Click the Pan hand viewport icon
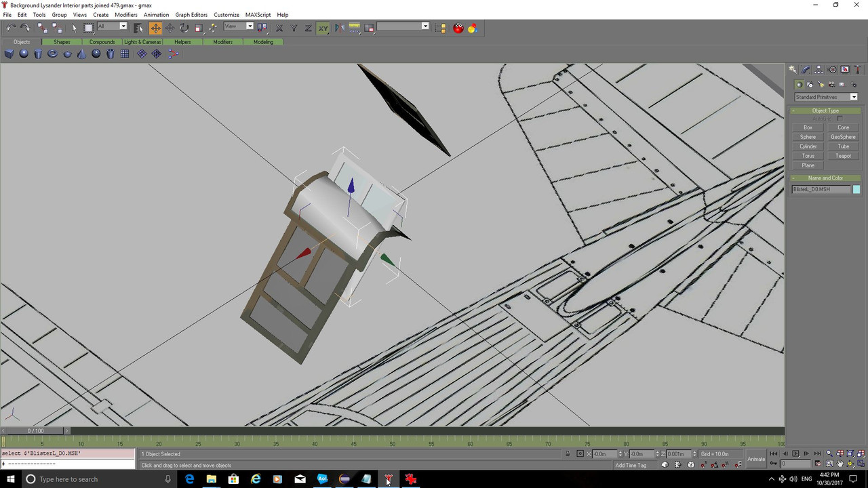The height and width of the screenshot is (488, 868). 840,464
